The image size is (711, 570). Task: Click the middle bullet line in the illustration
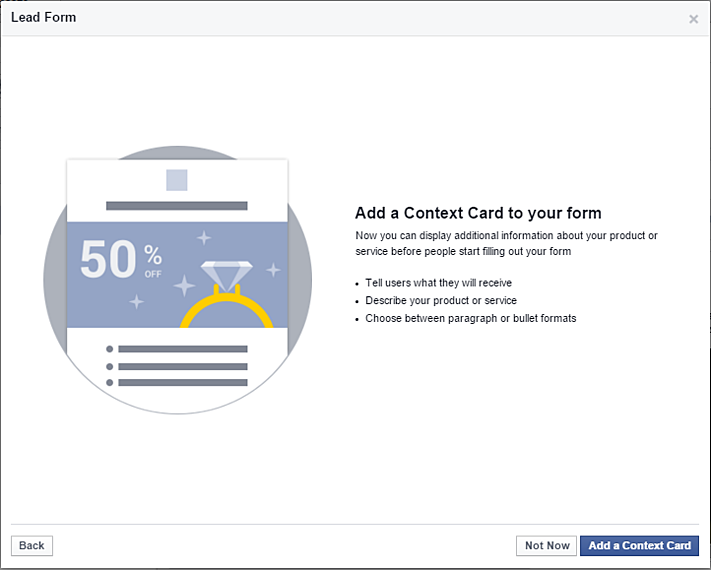coord(182,366)
